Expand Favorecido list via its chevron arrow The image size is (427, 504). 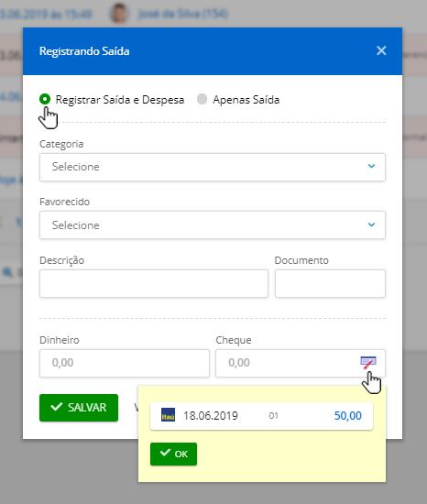(371, 225)
